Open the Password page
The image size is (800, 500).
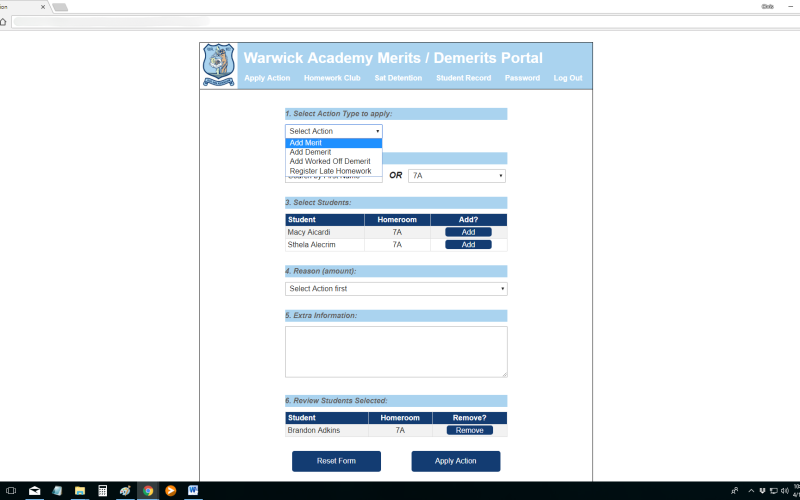point(522,78)
